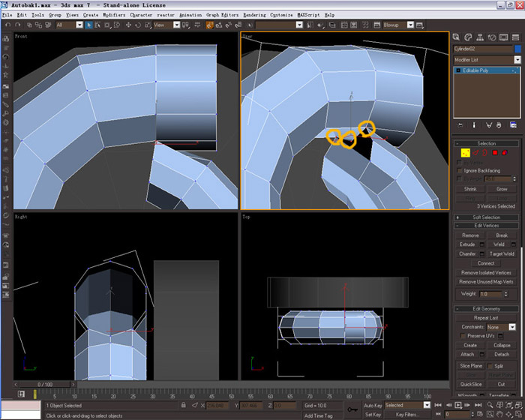Click the blue object color swatch

(x=517, y=49)
